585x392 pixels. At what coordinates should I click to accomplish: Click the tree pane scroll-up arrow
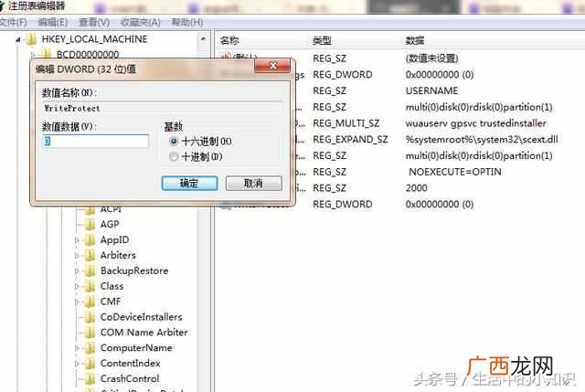click(x=203, y=39)
